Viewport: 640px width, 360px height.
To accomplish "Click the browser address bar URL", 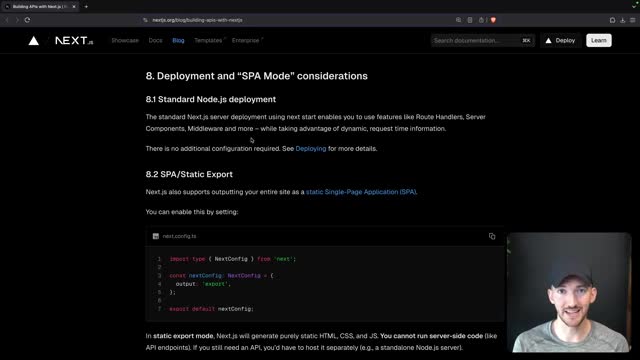I will pyautogui.click(x=197, y=20).
